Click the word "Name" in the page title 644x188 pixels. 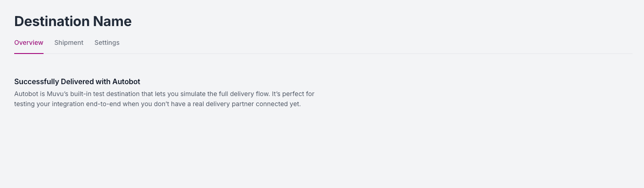click(x=112, y=21)
